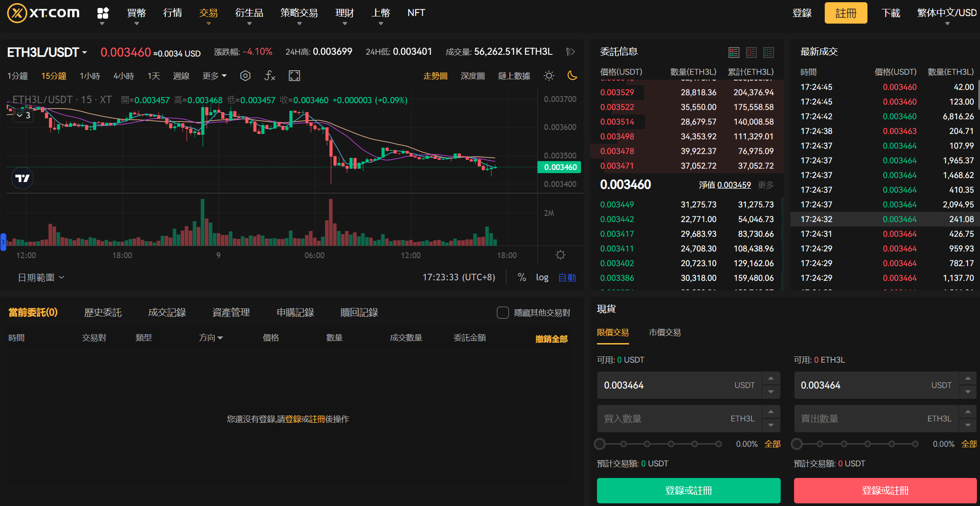Open the 更多 intervals dropdown
980x506 pixels.
(214, 76)
